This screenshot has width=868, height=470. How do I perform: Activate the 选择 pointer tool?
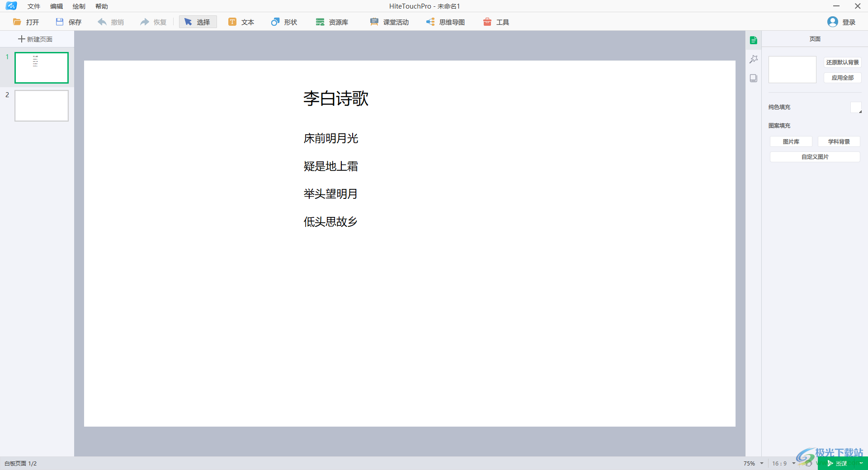[198, 22]
